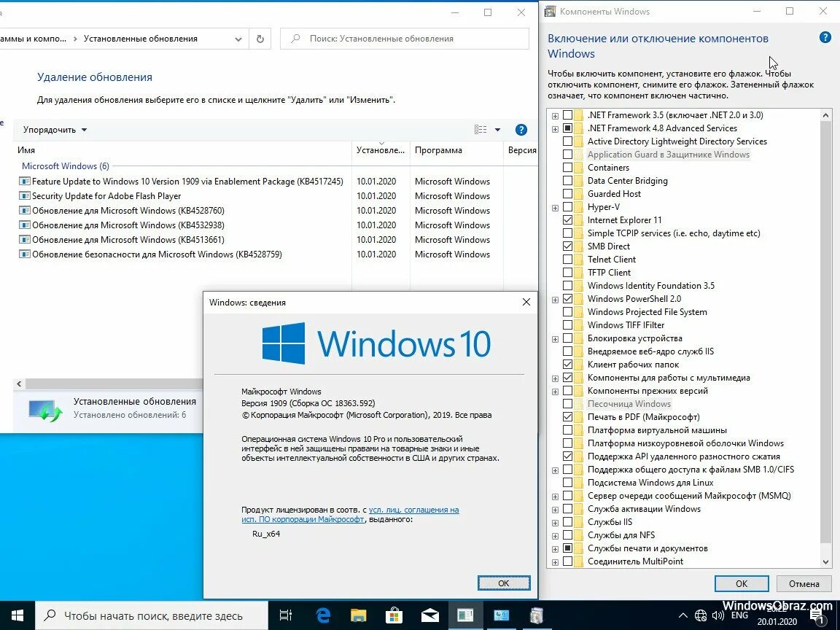The width and height of the screenshot is (840, 630).
Task: Show hidden tray icons chevron
Action: (x=683, y=616)
